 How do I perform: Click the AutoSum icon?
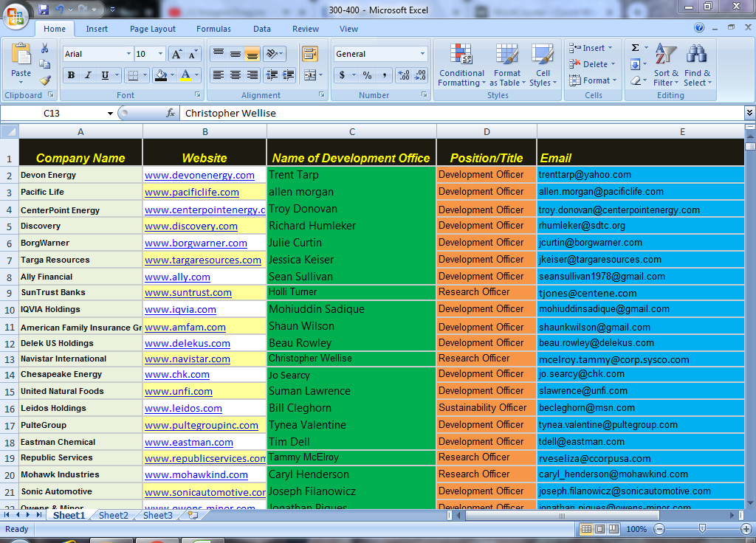click(636, 46)
